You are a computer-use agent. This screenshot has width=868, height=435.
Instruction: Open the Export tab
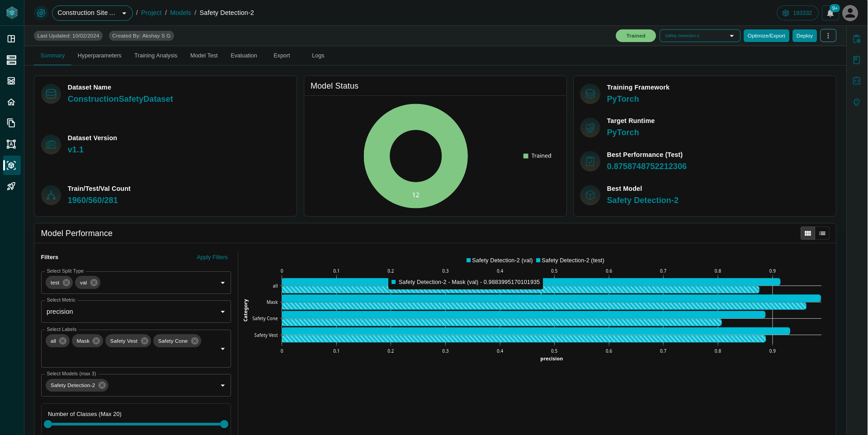(282, 56)
